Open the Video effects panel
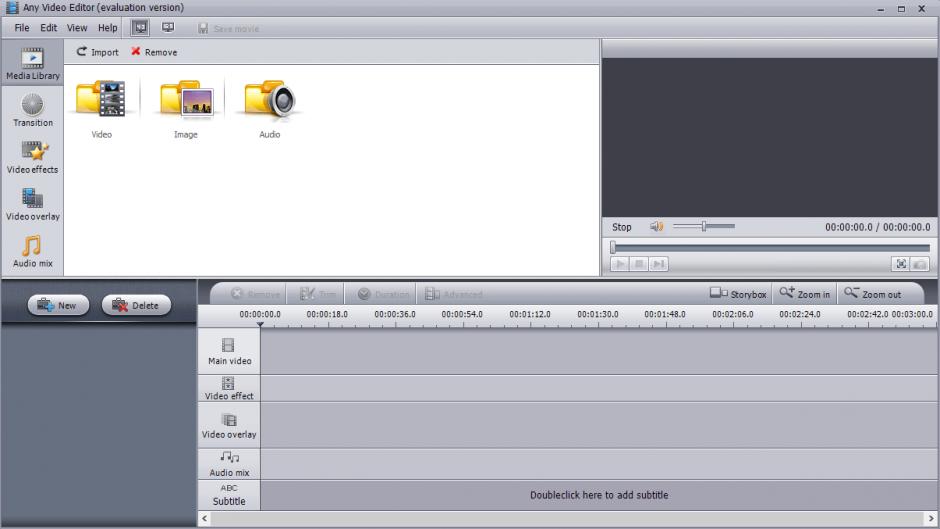 32,157
